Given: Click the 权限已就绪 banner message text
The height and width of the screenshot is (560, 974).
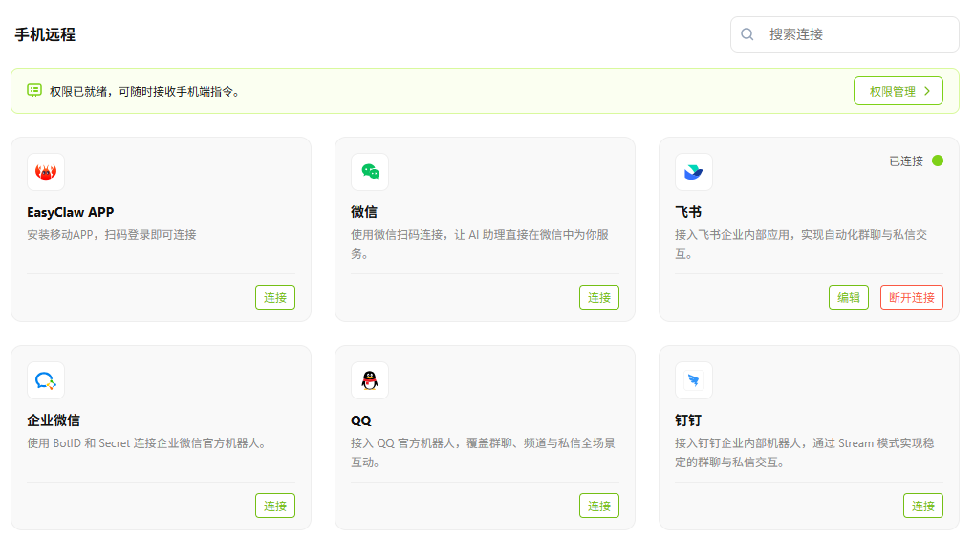Looking at the screenshot, I should tap(144, 92).
